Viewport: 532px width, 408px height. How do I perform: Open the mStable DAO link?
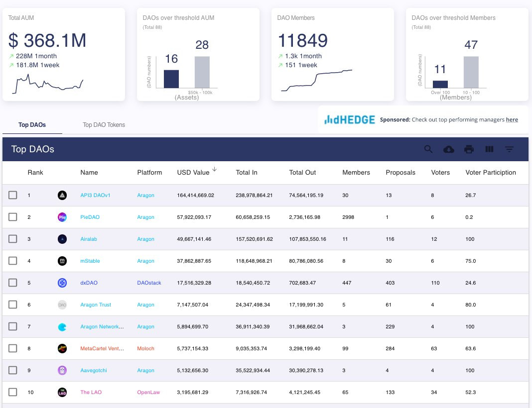[90, 261]
